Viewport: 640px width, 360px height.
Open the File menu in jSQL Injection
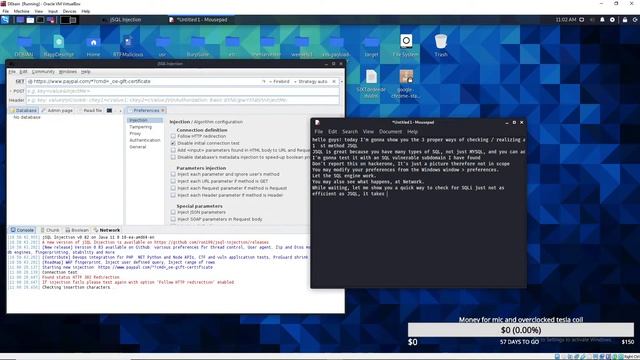(12, 72)
